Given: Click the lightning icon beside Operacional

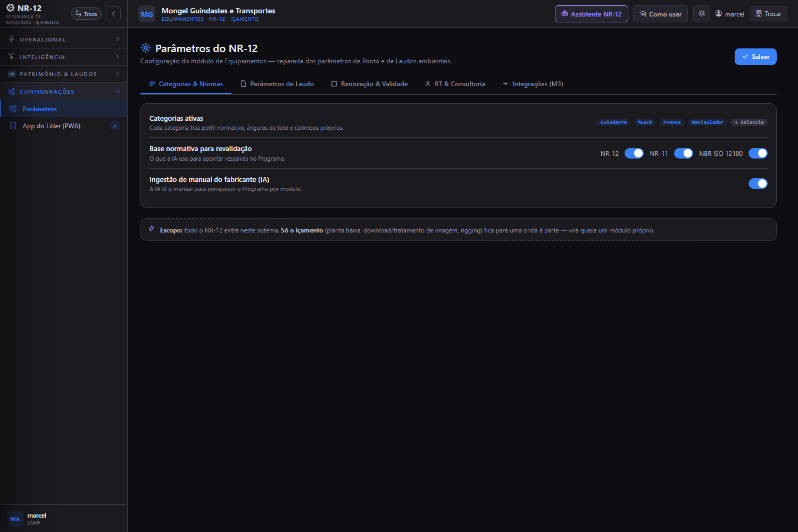Looking at the screenshot, I should [12, 39].
